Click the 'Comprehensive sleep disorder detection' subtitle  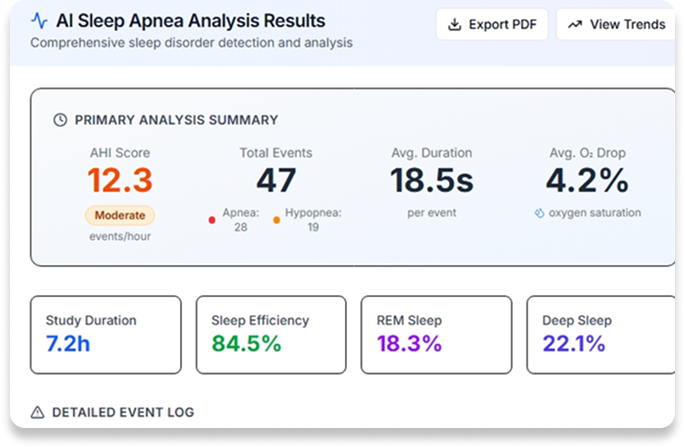pos(191,43)
